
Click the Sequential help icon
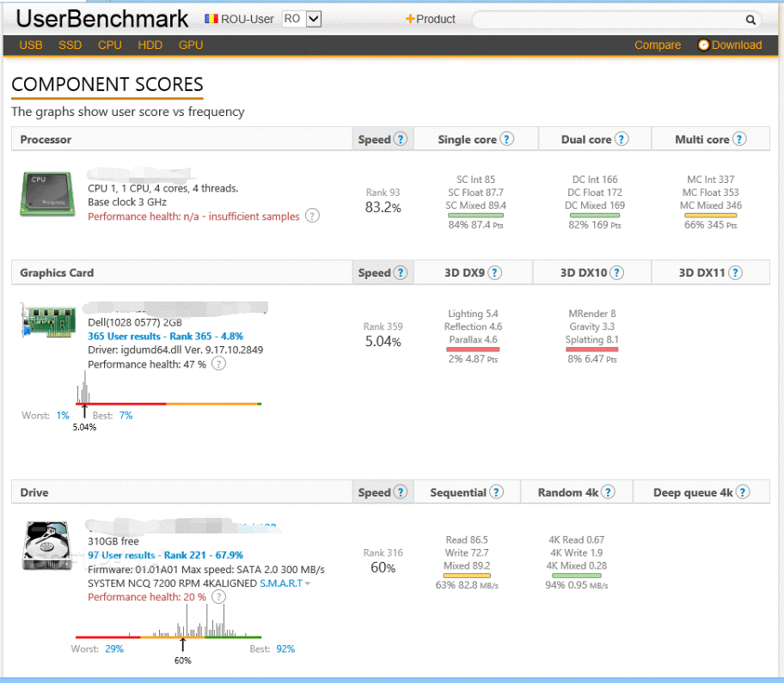496,492
